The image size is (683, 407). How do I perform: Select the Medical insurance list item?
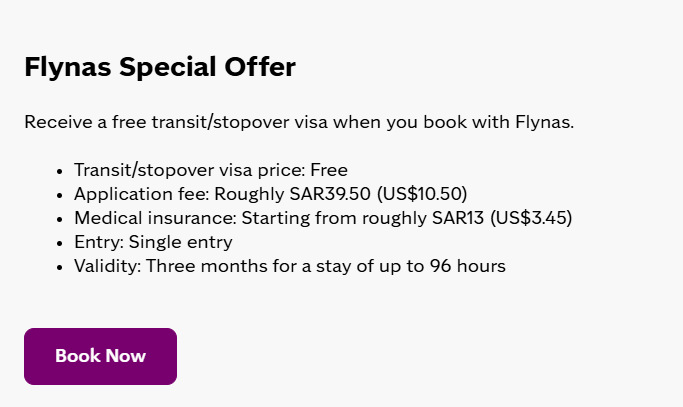click(x=323, y=218)
